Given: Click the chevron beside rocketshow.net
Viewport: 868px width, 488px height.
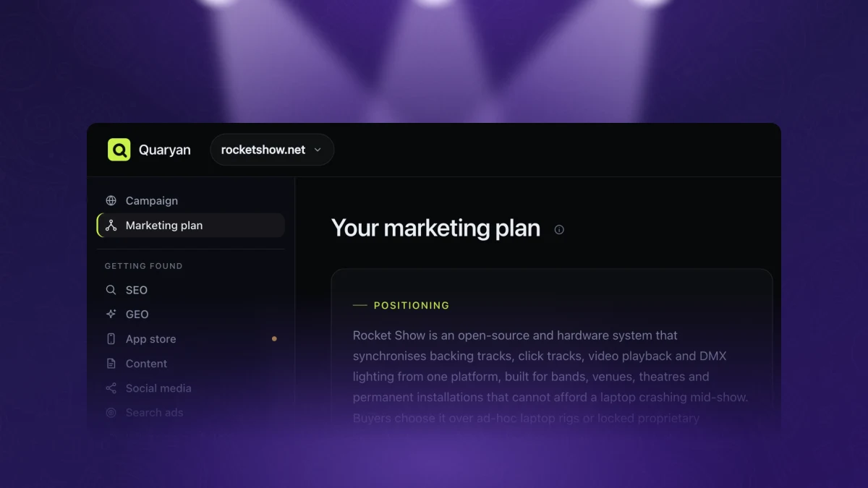Looking at the screenshot, I should tap(318, 150).
